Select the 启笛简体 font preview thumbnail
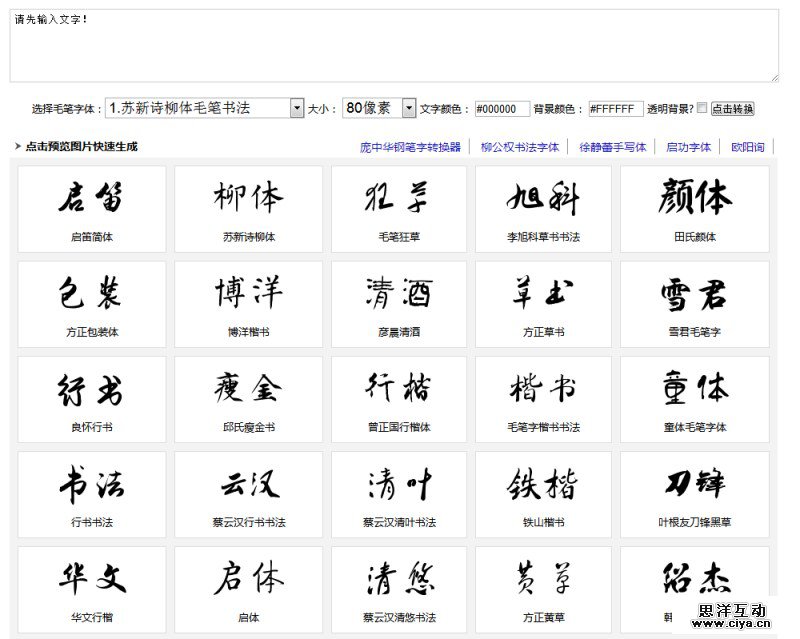Screen dimensions: 800x639 [91, 199]
